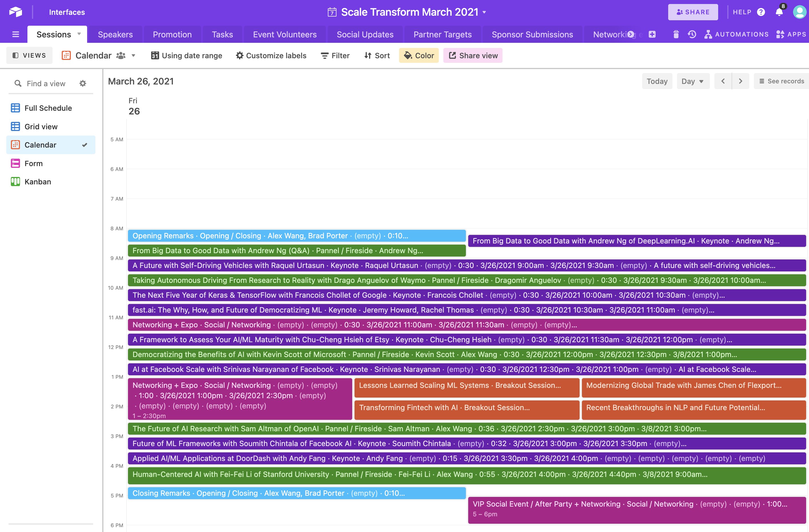The width and height of the screenshot is (809, 532).
Task: Open Sam Altman OpenAI fireside event
Action: pos(467,428)
